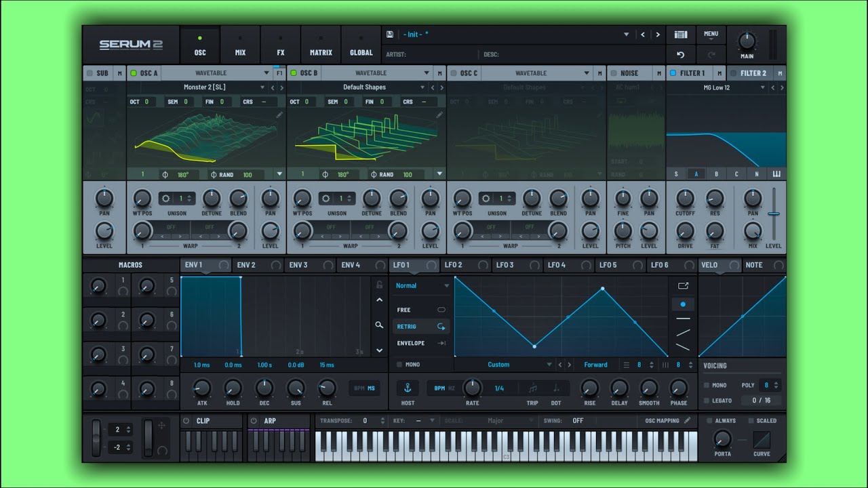This screenshot has height=488, width=868.
Task: Open the preset browser icon
Action: click(681, 35)
